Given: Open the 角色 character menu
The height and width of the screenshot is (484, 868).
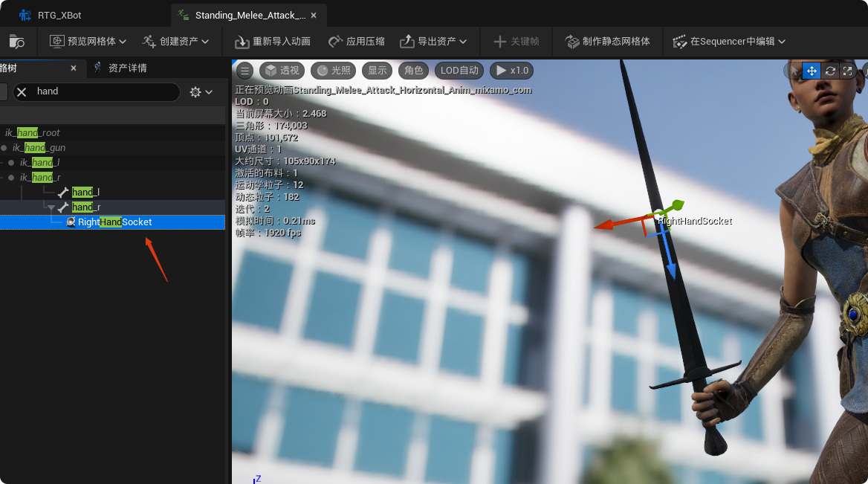Looking at the screenshot, I should pyautogui.click(x=413, y=71).
